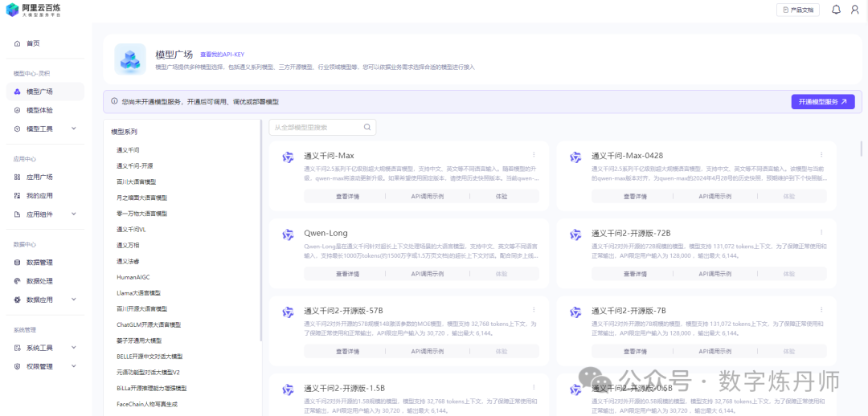Click 体验 on the 通义千问-Max card
Viewport: 868px width, 416px height.
[x=501, y=197]
